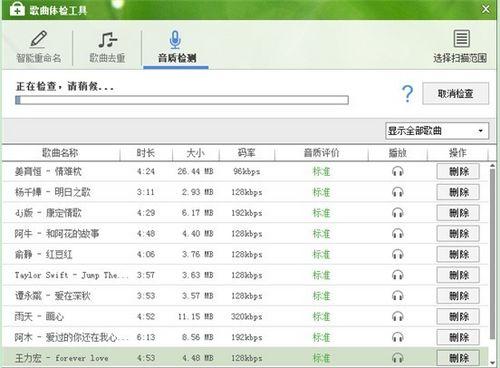Play 雨天 song headphone icon
Image resolution: width=500 pixels, height=368 pixels.
397,317
